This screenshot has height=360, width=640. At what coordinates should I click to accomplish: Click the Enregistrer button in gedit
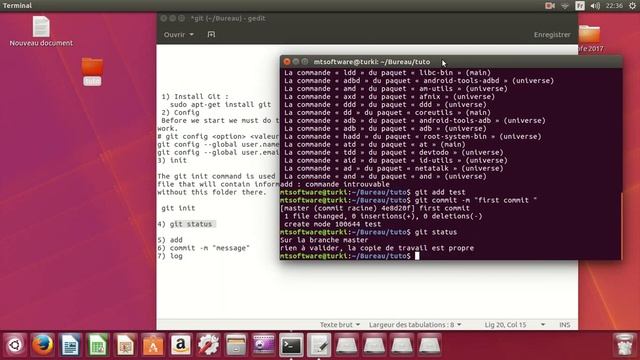[x=552, y=35]
